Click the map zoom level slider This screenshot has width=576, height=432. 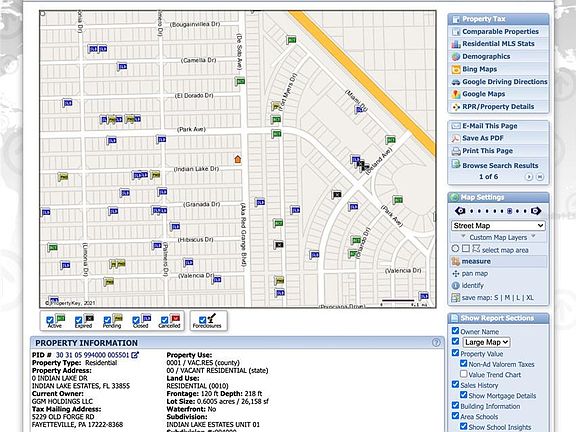498,211
